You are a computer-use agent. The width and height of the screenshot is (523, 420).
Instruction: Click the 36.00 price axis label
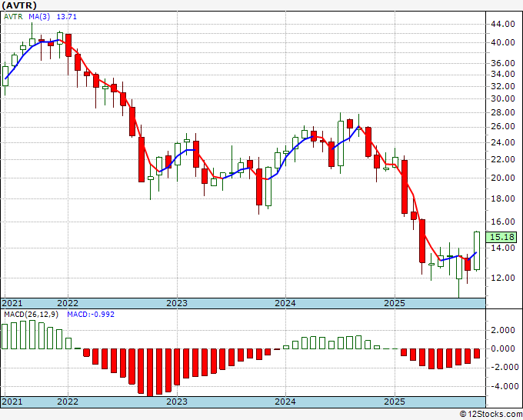tap(503, 63)
